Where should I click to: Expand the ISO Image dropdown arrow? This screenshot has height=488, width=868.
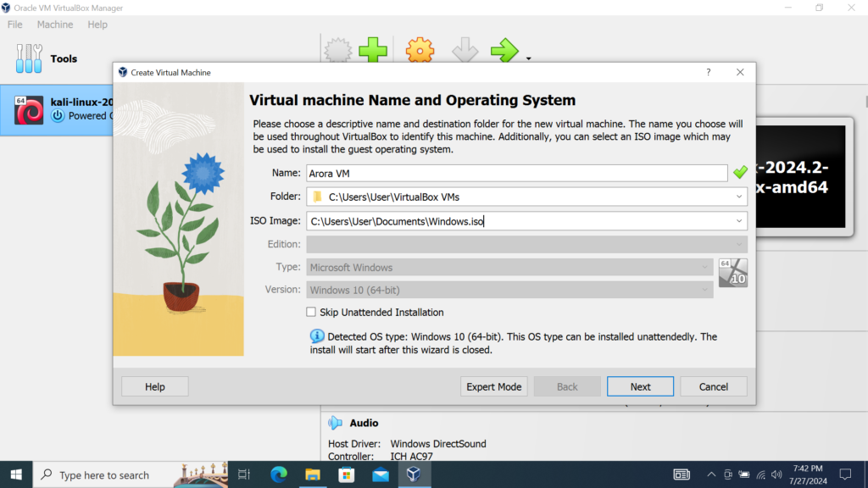[739, 221]
